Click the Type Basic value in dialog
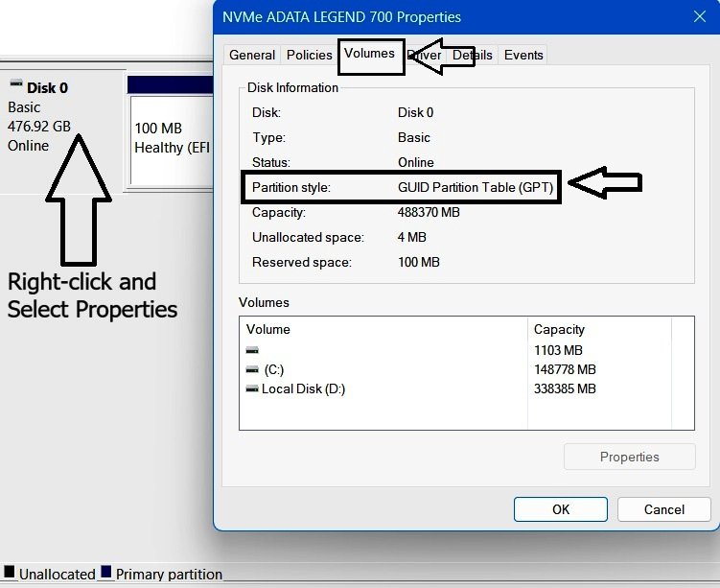Image resolution: width=720 pixels, height=588 pixels. [414, 138]
